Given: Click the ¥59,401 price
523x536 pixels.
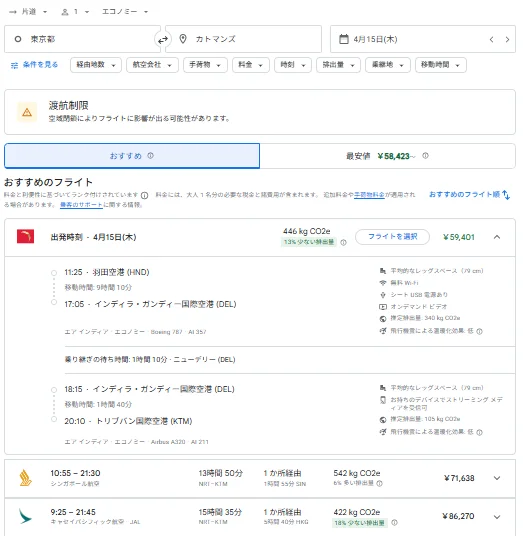Looking at the screenshot, I should pos(459,237).
